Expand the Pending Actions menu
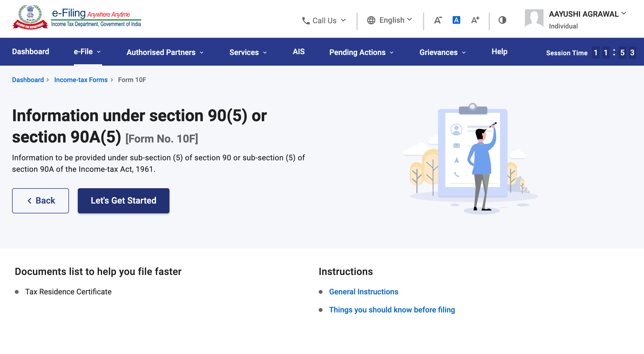 pos(361,52)
